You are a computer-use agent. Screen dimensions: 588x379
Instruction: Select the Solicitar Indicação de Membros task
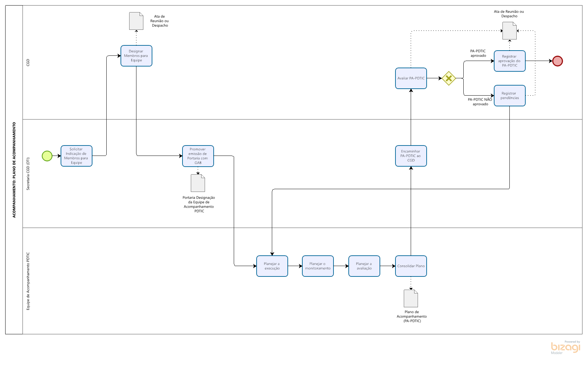pyautogui.click(x=77, y=156)
